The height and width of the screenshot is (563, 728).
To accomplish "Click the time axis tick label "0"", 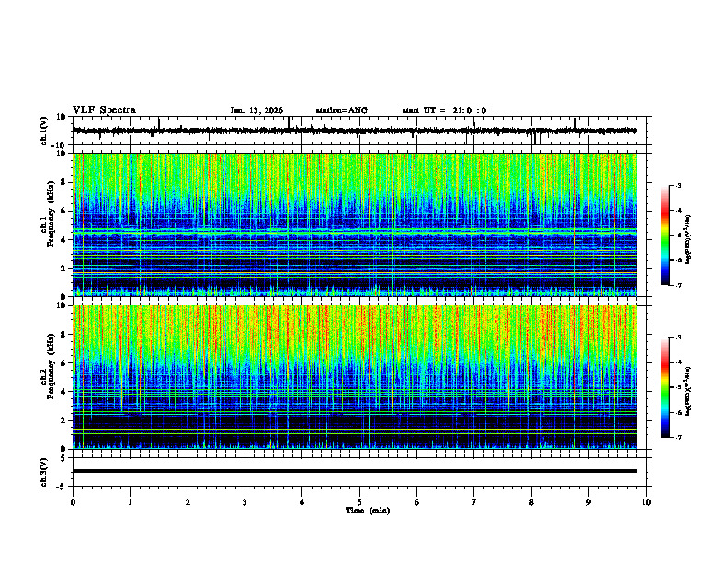I will click(73, 502).
